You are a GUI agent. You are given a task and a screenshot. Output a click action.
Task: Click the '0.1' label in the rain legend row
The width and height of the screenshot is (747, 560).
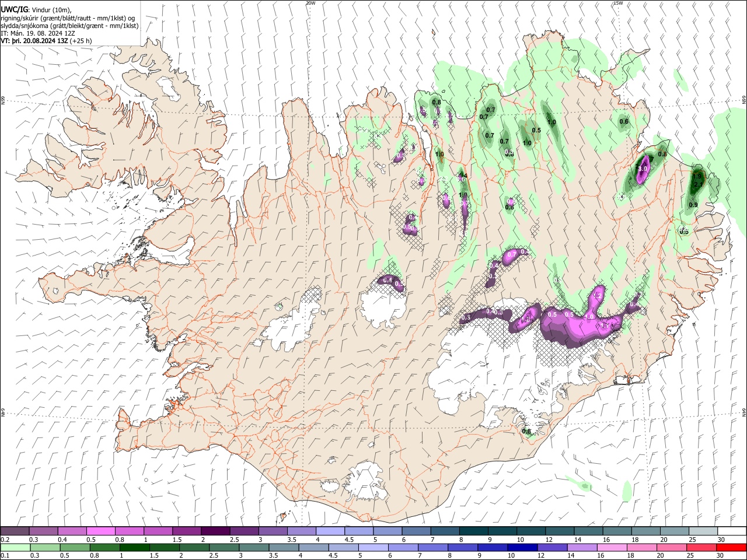[4, 555]
